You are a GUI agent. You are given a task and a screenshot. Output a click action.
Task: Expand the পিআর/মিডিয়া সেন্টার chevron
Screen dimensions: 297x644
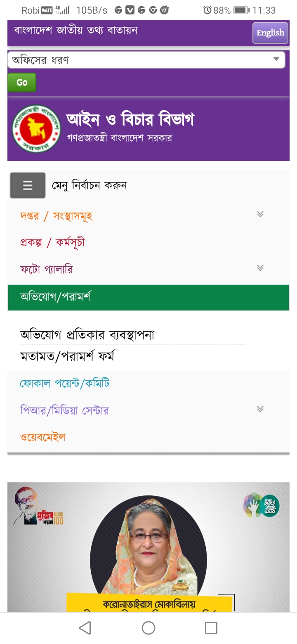(260, 409)
